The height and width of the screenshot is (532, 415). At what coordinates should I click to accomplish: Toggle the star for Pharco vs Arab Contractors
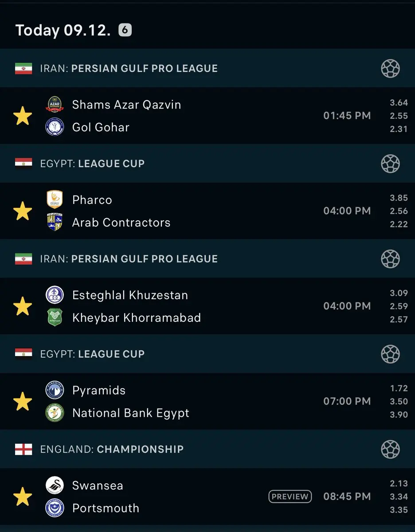pyautogui.click(x=23, y=211)
